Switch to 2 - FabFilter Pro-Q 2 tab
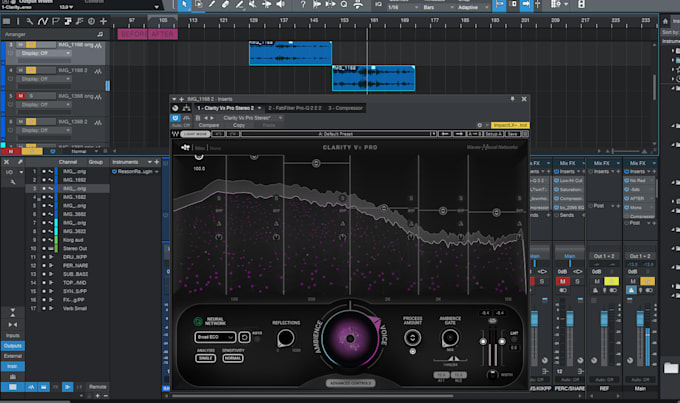This screenshot has height=403, width=680. (295, 108)
